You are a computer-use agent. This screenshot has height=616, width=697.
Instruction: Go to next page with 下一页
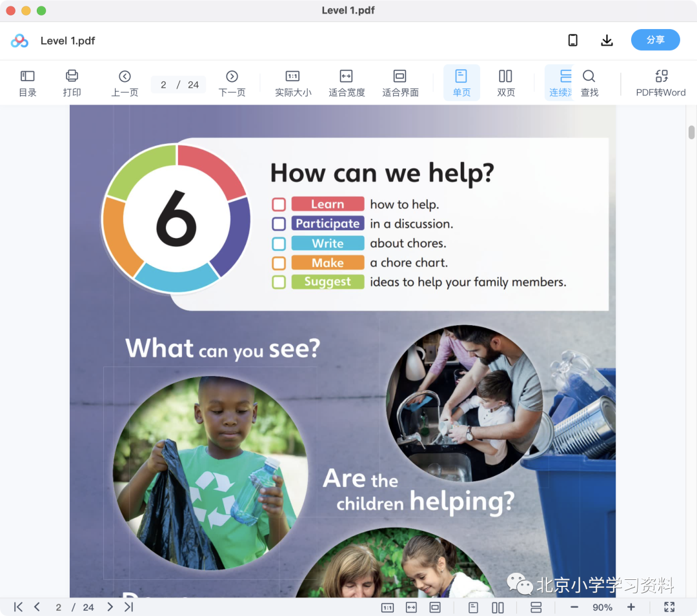pos(232,83)
